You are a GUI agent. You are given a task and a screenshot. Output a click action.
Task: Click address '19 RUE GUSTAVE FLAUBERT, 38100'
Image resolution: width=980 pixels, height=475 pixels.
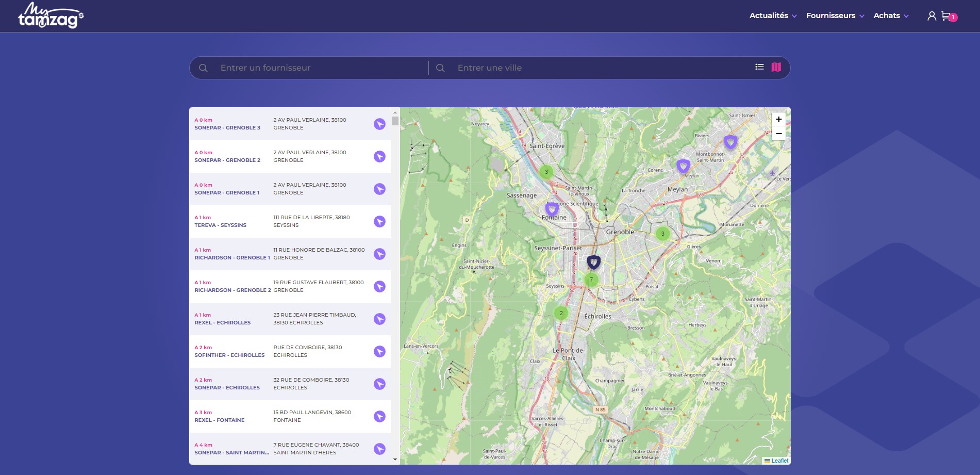[x=319, y=283]
